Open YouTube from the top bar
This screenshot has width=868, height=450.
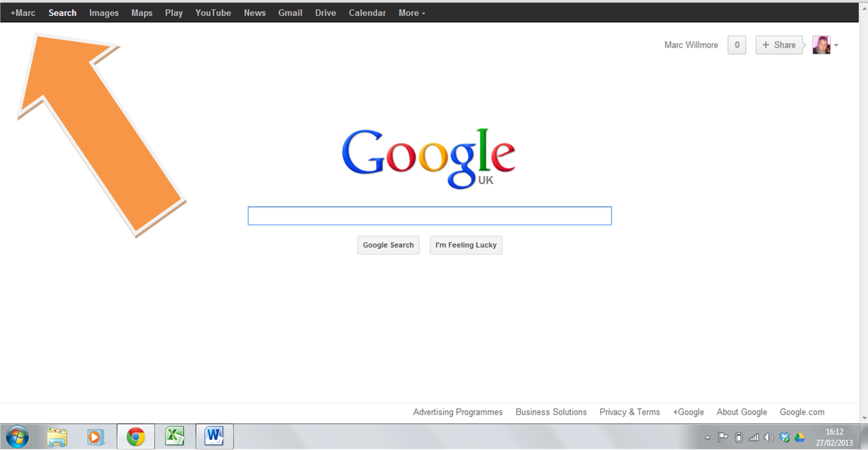click(213, 13)
